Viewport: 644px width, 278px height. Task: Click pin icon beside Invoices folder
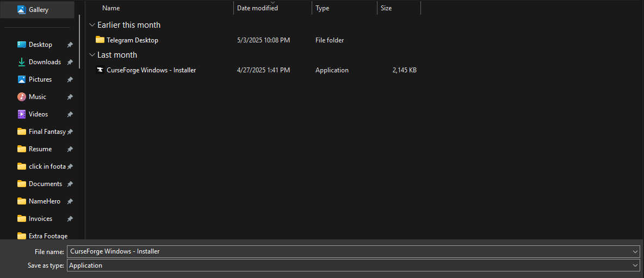(70, 219)
